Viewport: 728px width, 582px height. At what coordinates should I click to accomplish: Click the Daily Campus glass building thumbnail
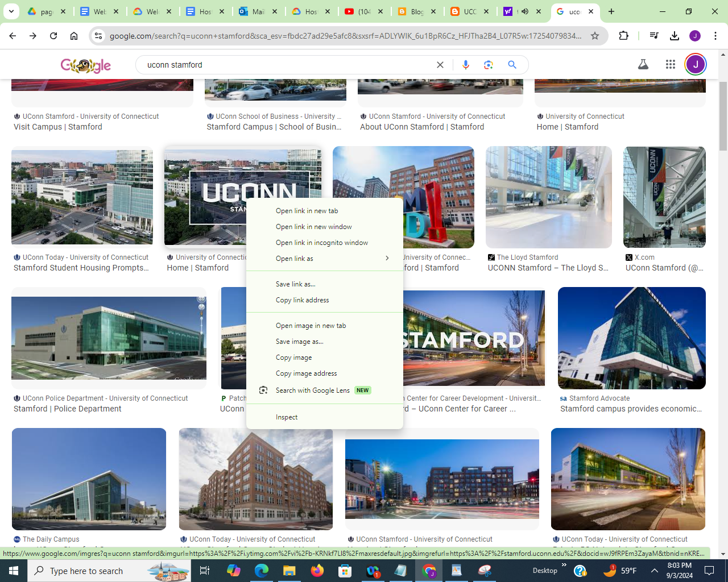point(89,479)
